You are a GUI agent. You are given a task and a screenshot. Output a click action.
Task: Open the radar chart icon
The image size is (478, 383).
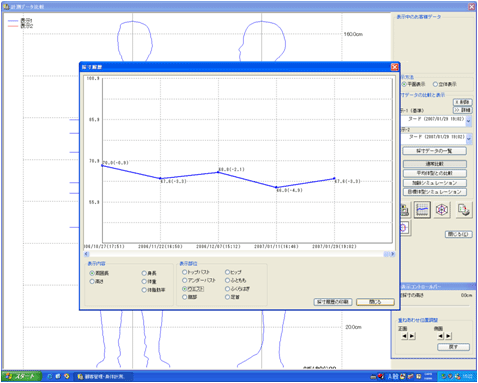[x=442, y=210]
